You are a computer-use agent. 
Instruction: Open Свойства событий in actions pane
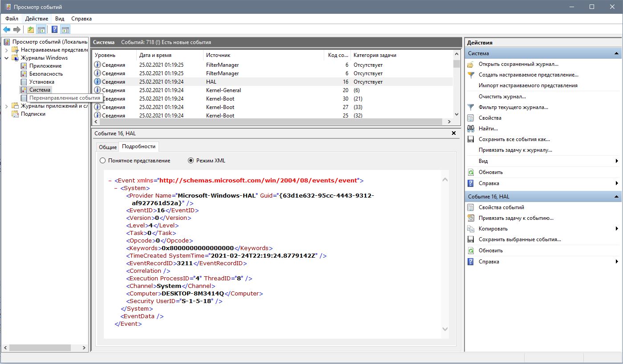pos(501,207)
